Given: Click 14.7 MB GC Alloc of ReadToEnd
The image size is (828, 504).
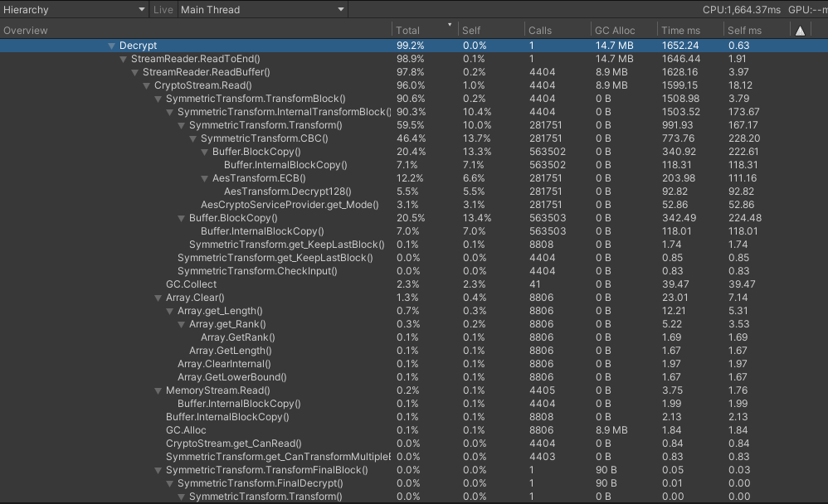Looking at the screenshot, I should coord(615,59).
